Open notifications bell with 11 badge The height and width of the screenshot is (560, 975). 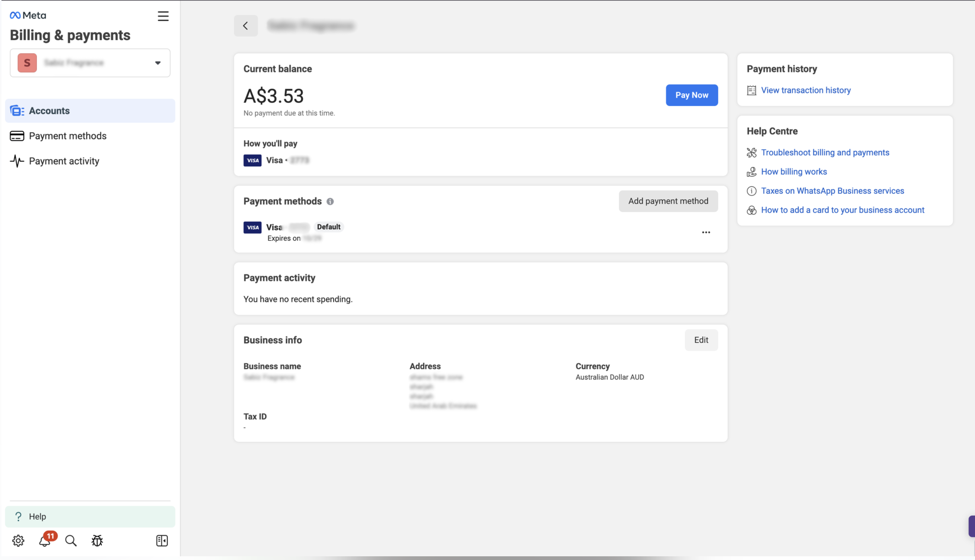click(x=45, y=540)
